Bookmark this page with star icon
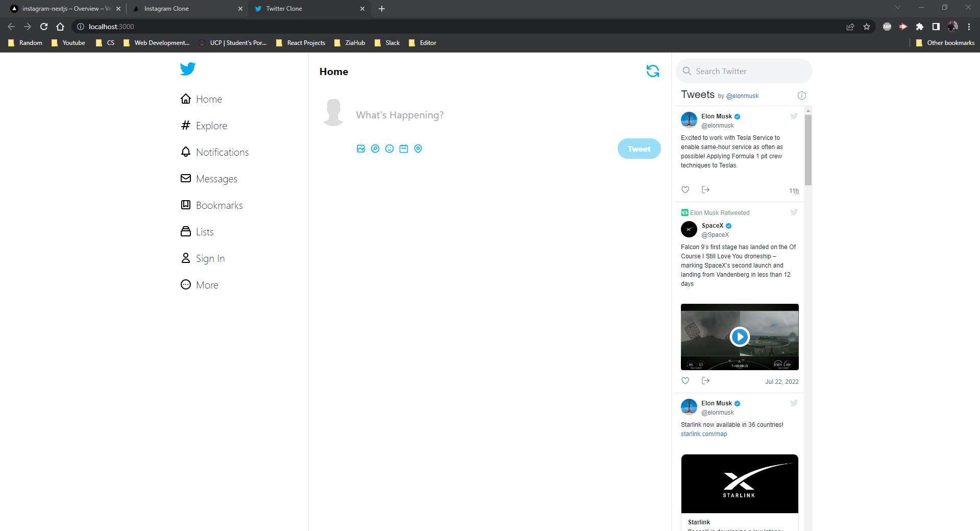 [867, 27]
